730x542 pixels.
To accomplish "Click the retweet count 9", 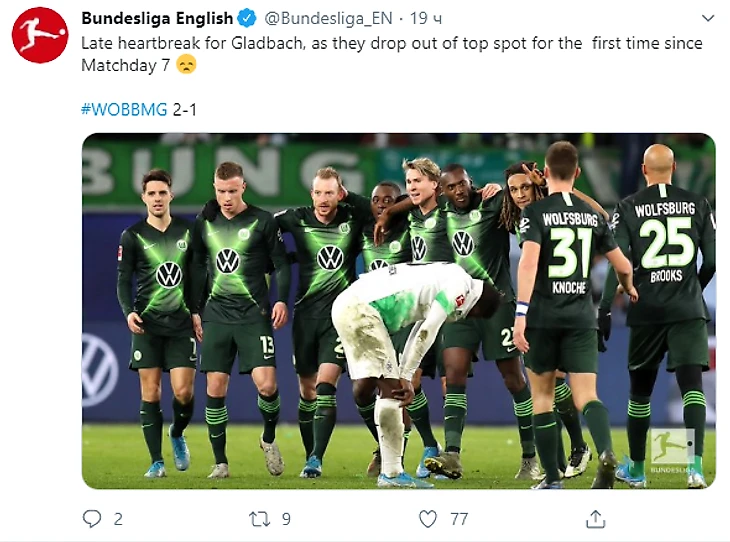I will click(x=286, y=519).
